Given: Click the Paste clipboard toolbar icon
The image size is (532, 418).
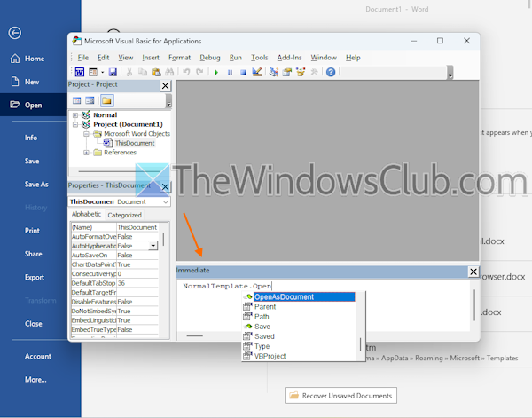Looking at the screenshot, I should 156,72.
